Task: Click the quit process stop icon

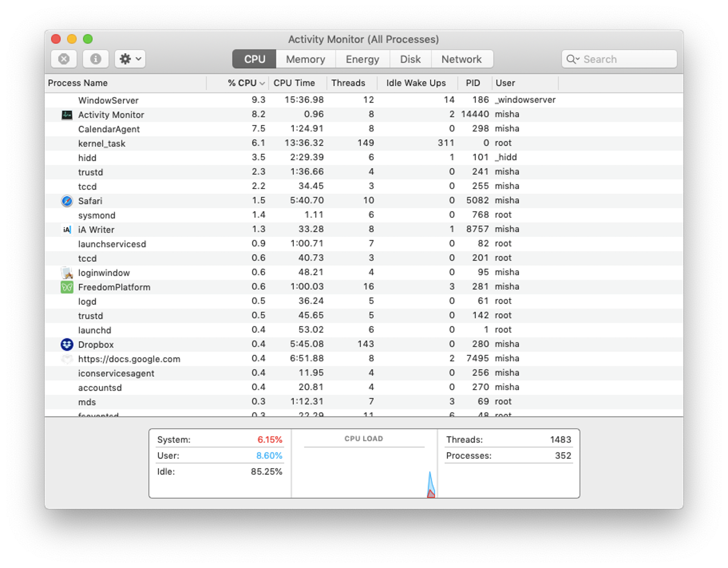Action: (x=64, y=59)
